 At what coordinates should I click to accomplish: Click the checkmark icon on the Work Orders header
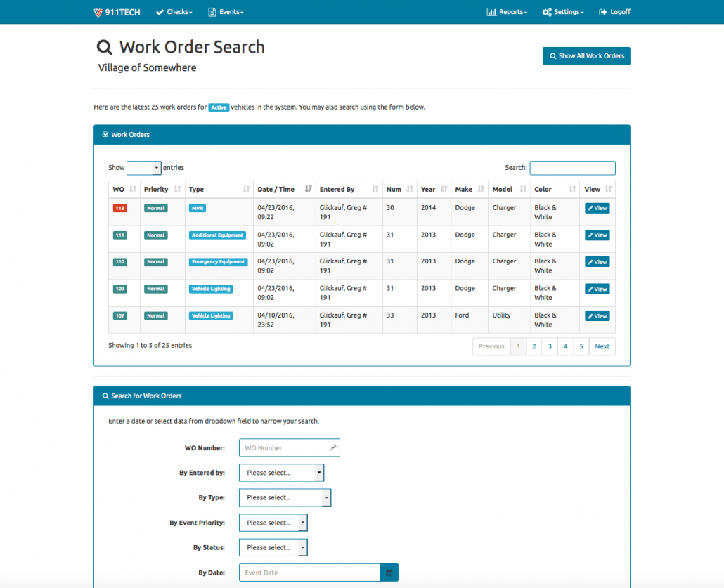pos(105,134)
